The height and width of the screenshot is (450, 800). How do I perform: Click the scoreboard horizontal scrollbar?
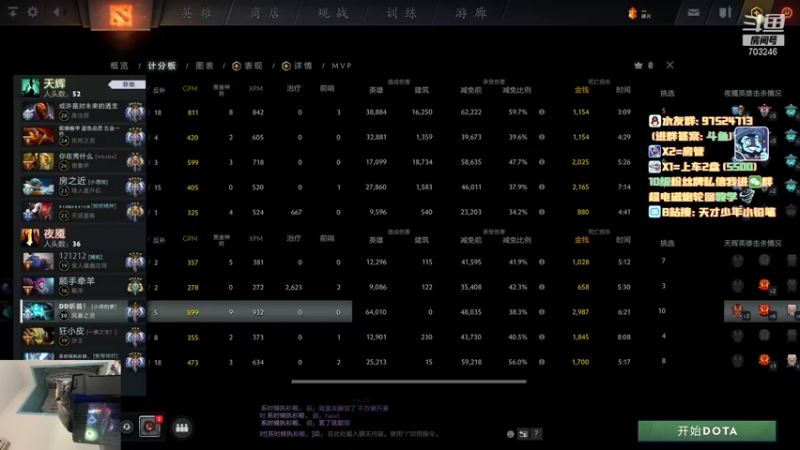(409, 382)
